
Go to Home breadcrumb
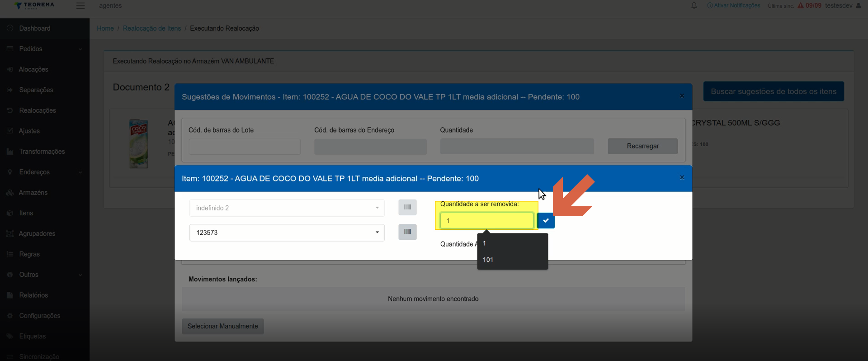point(105,28)
